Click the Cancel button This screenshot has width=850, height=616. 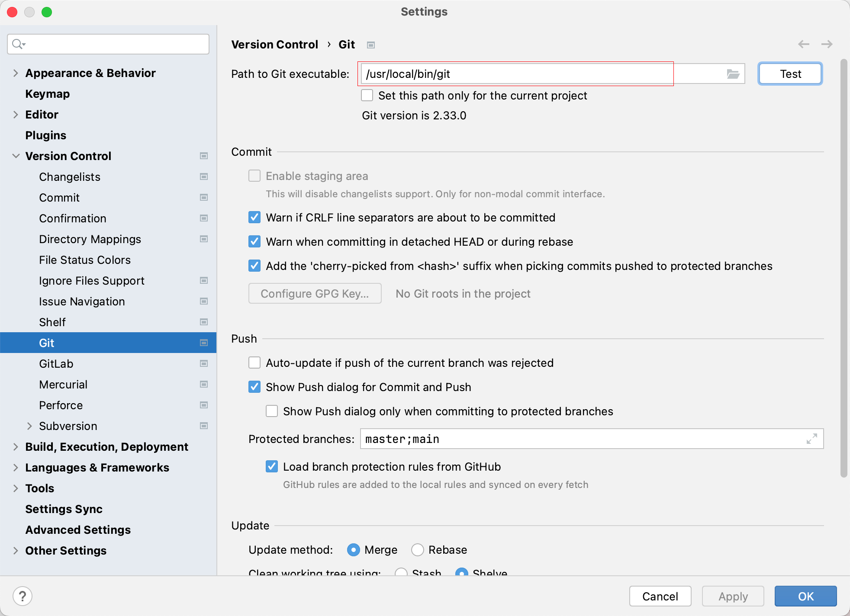point(660,597)
